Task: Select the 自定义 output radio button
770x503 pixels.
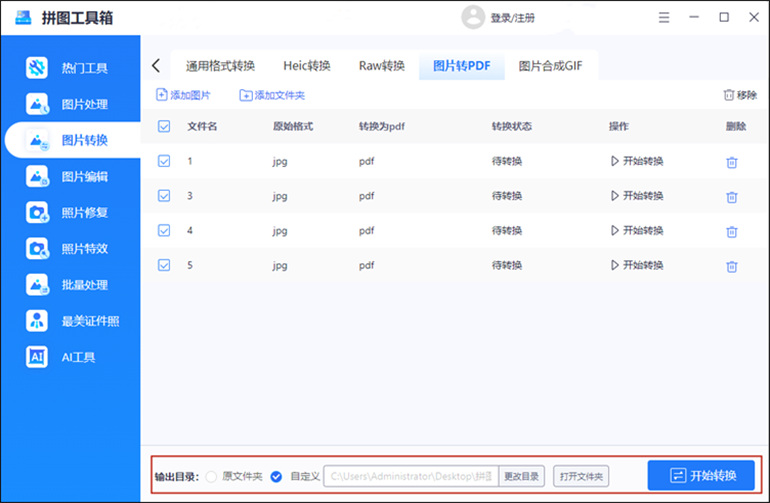Action: [276, 476]
